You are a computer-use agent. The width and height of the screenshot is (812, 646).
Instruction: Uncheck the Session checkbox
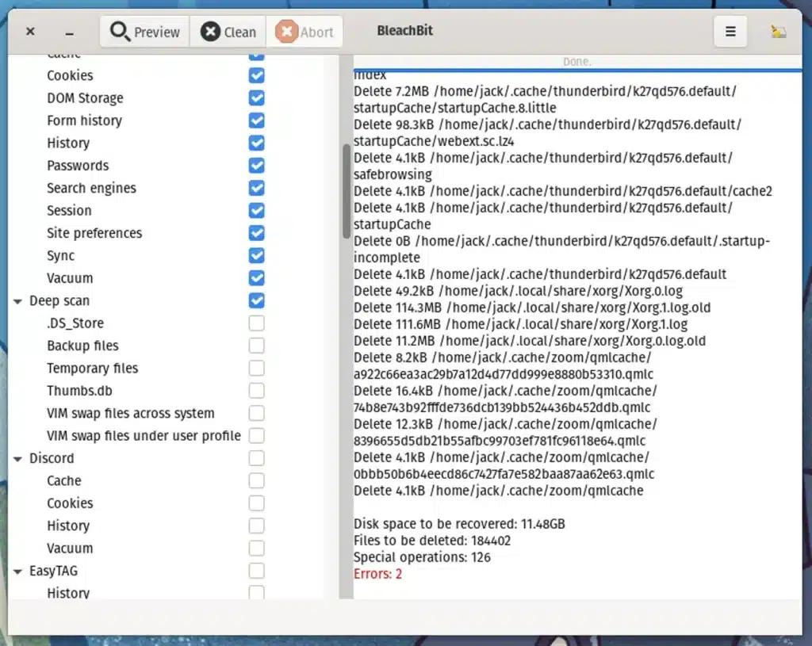point(256,211)
